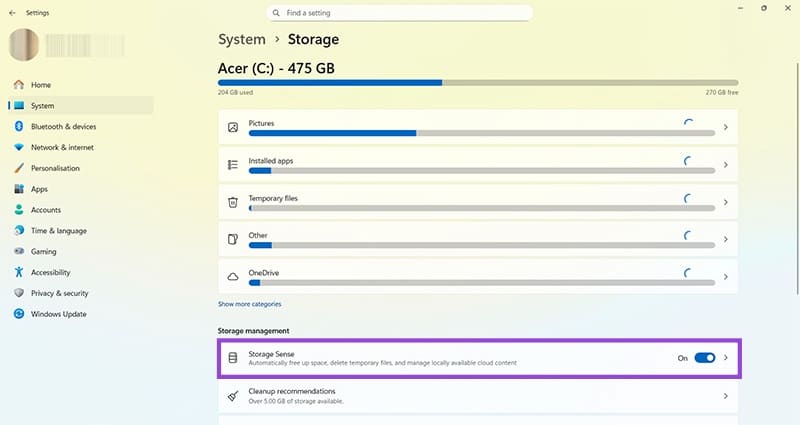This screenshot has width=800, height=425.
Task: Go to Gaming settings
Action: coord(81,252)
